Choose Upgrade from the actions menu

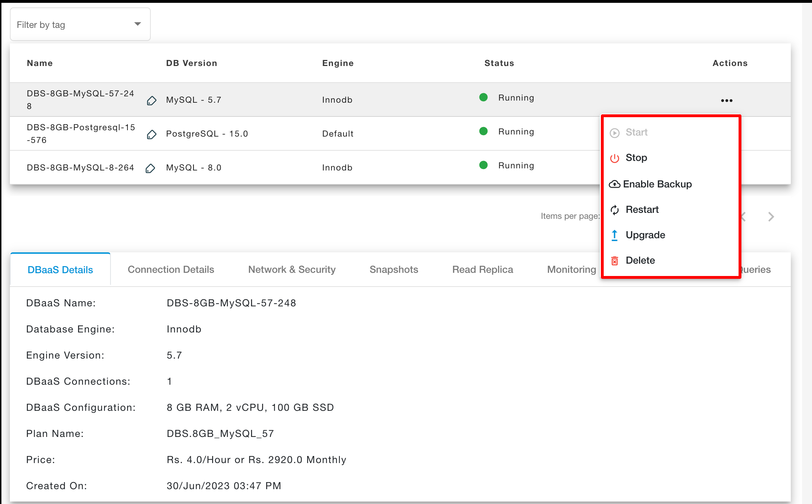point(671,235)
